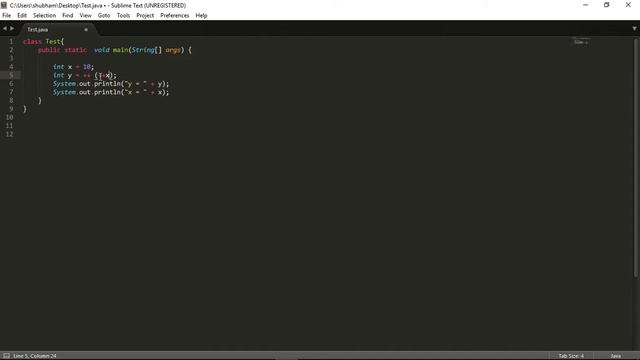Viewport: 640px width, 360px height.
Task: Open the File menu
Action: [x=7, y=16]
